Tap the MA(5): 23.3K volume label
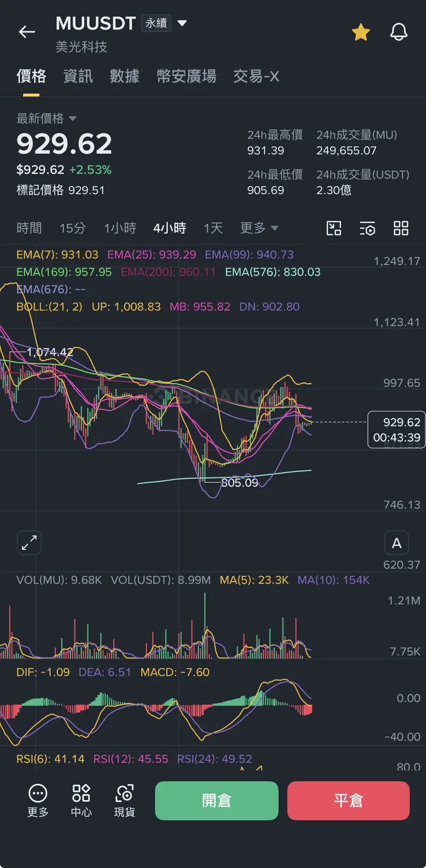Image resolution: width=426 pixels, height=868 pixels. [254, 580]
